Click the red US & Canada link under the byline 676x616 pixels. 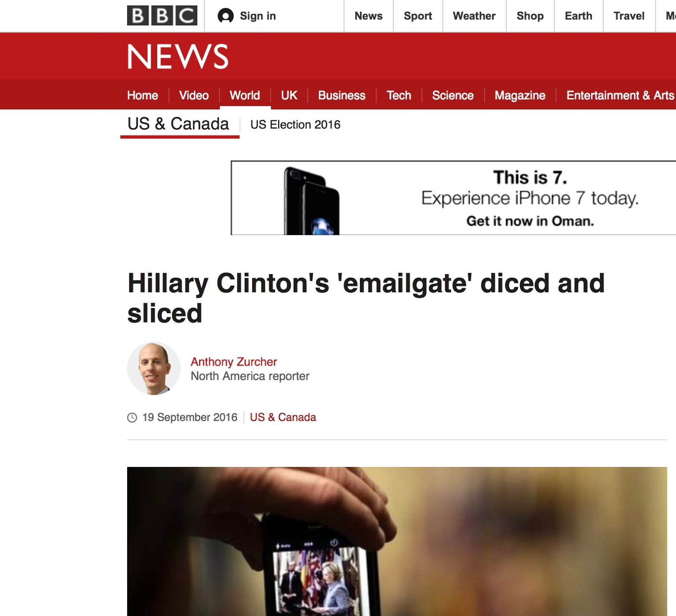pos(283,417)
